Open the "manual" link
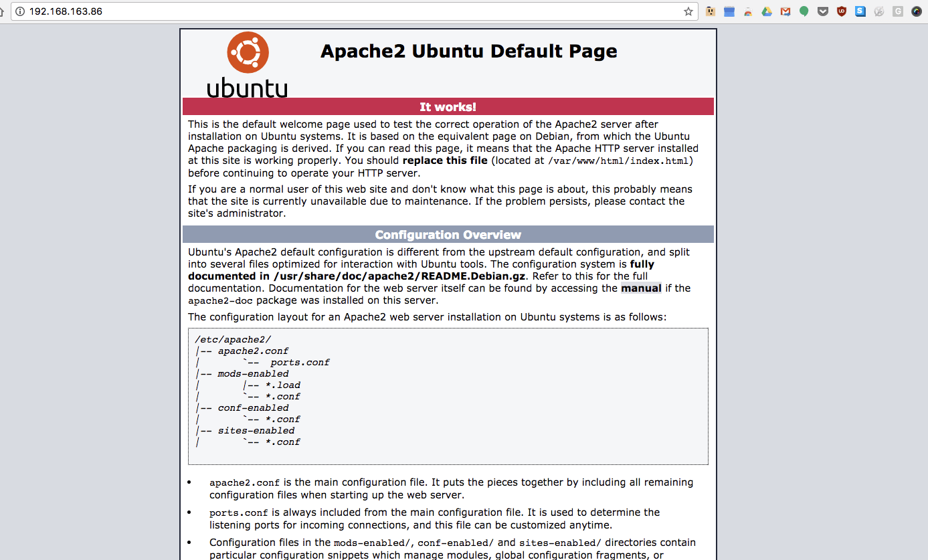Screen dimensions: 928x560 click(x=641, y=288)
